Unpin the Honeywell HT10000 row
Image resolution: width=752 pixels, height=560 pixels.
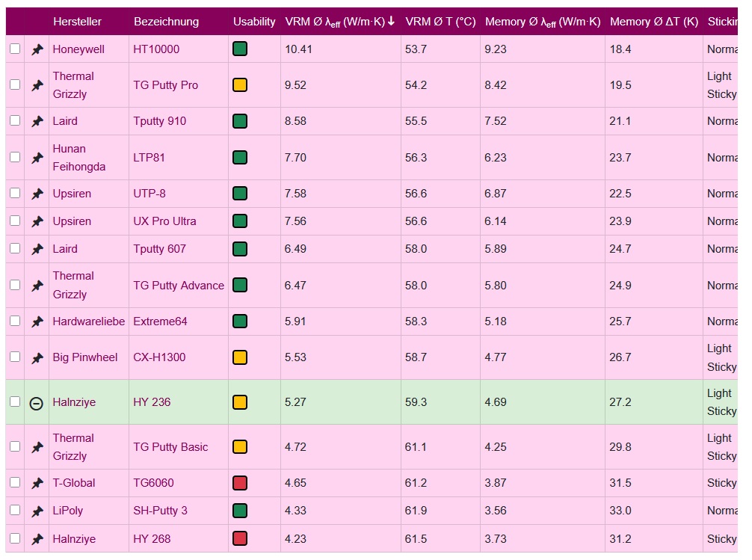point(37,49)
